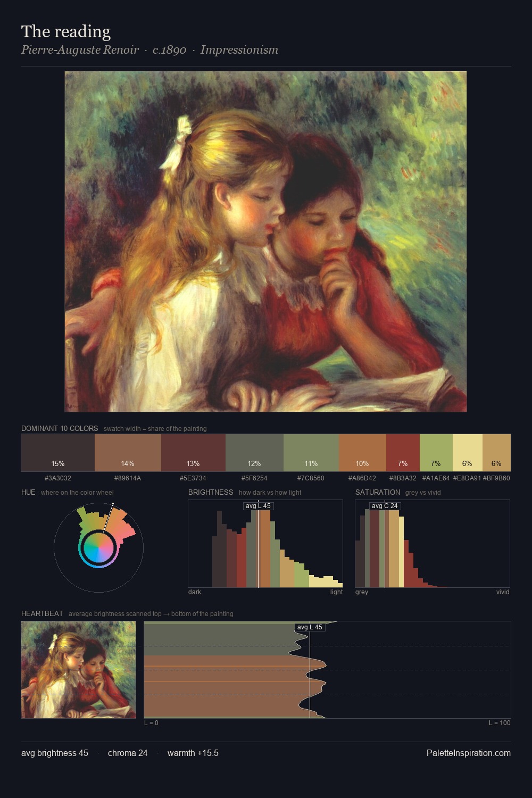This screenshot has height=798, width=532.
Task: Choose the #BF9B60 tan swatch
Action: click(x=496, y=453)
